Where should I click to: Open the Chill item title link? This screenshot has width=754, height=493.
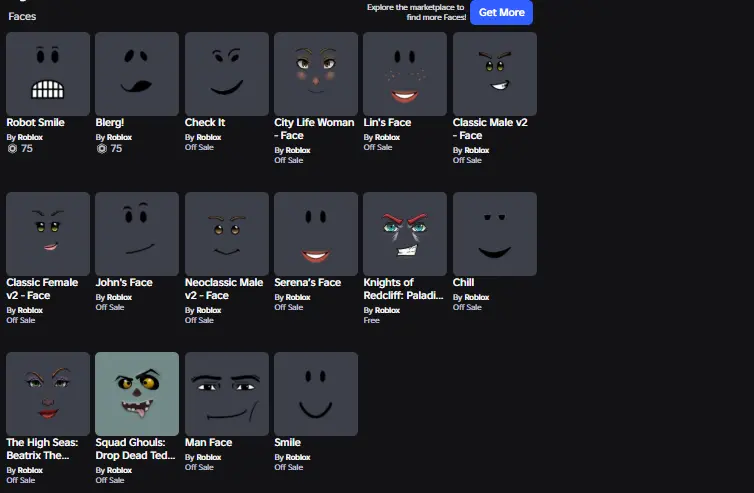[463, 283]
